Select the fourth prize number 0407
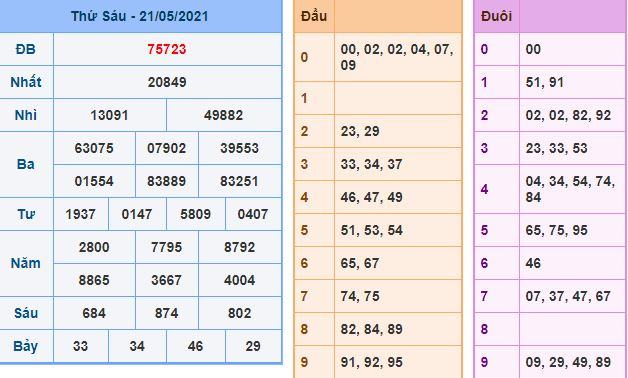 pos(253,214)
